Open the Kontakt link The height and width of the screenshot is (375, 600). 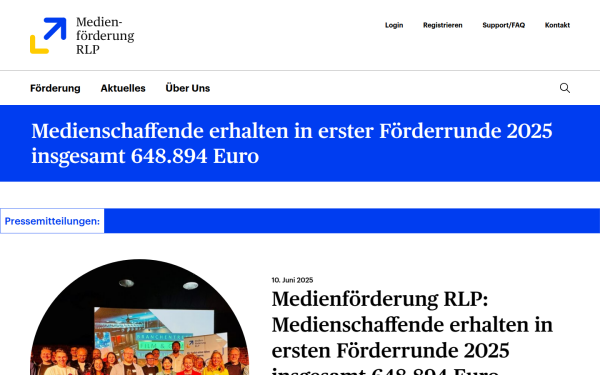(557, 25)
